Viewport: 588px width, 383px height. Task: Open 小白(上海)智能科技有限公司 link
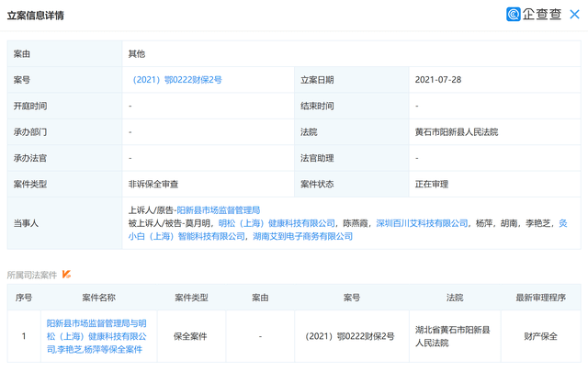[x=187, y=236]
